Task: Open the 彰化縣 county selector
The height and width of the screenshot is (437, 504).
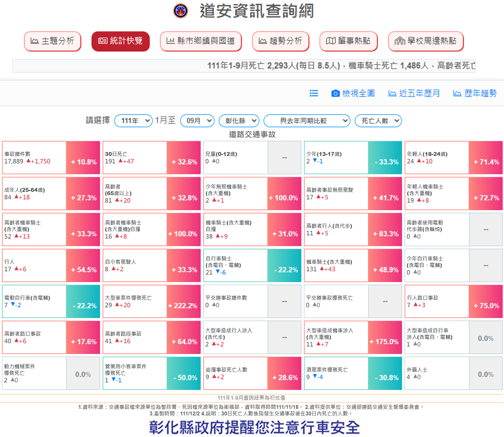Action: tap(239, 121)
